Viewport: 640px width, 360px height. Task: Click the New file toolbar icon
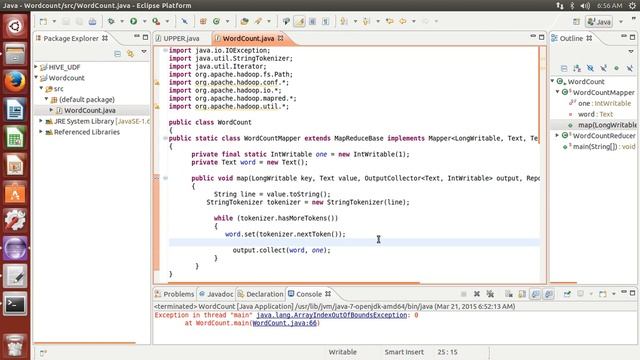point(43,21)
